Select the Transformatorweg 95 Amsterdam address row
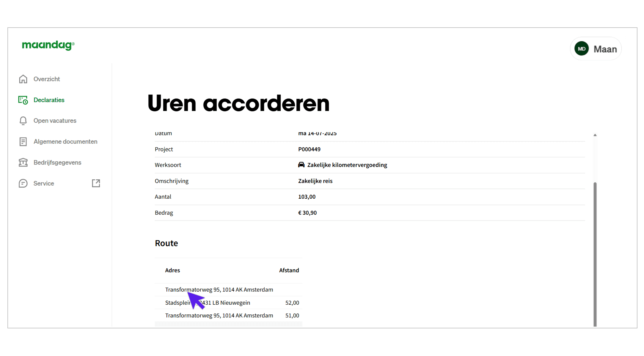Screen dimensions: 644x356 (x=219, y=289)
